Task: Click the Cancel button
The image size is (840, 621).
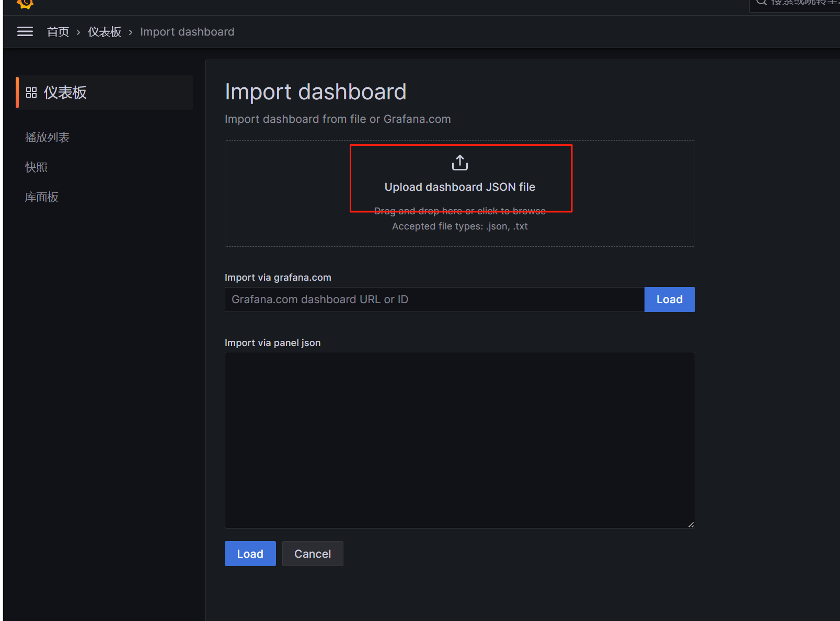Action: [x=313, y=554]
